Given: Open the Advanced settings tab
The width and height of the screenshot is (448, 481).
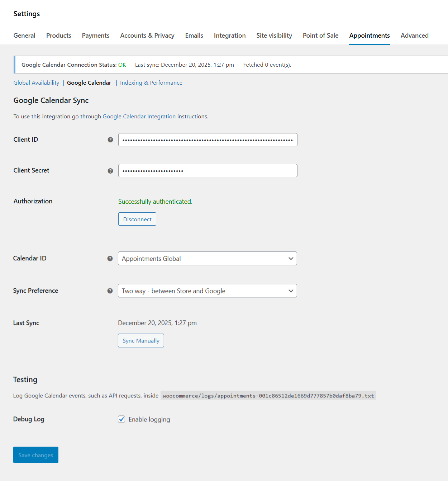Looking at the screenshot, I should [x=414, y=36].
